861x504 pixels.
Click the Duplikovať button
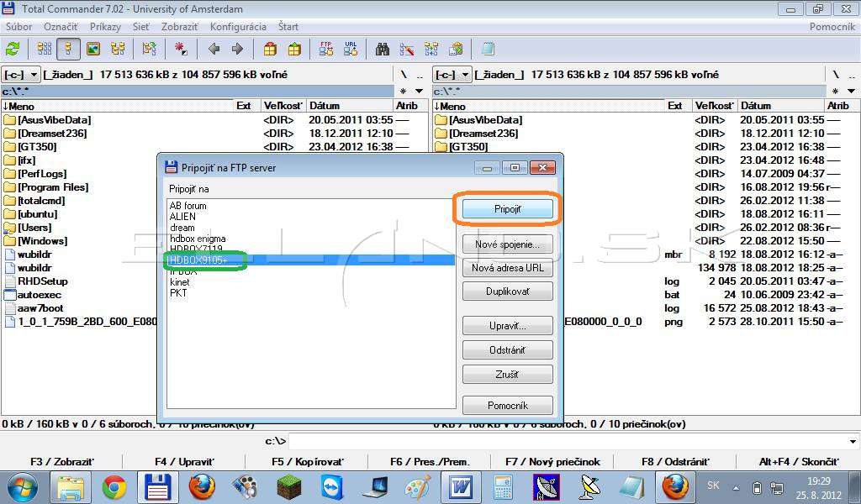[507, 291]
